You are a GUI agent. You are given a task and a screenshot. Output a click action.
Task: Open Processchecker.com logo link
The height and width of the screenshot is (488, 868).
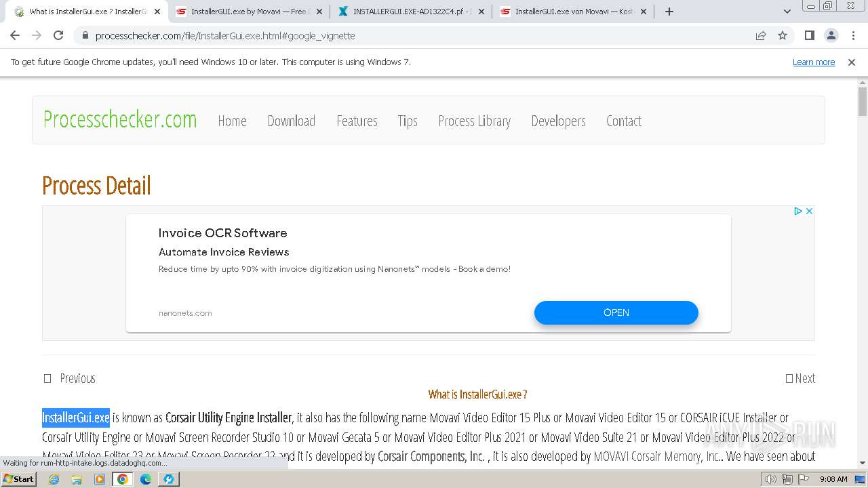[x=120, y=119]
